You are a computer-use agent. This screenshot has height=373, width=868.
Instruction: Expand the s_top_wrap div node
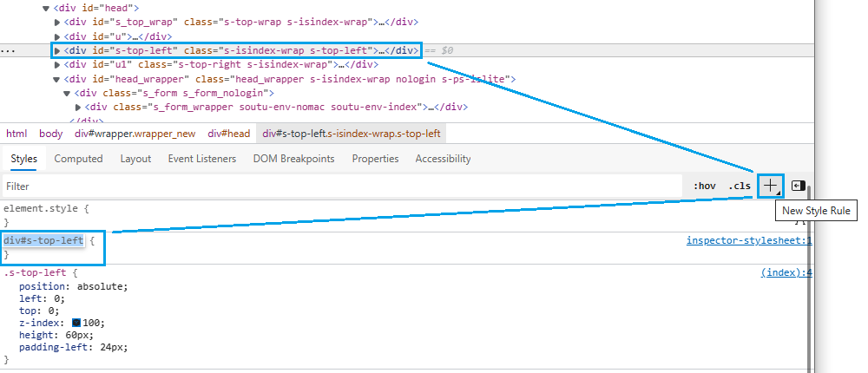point(57,22)
